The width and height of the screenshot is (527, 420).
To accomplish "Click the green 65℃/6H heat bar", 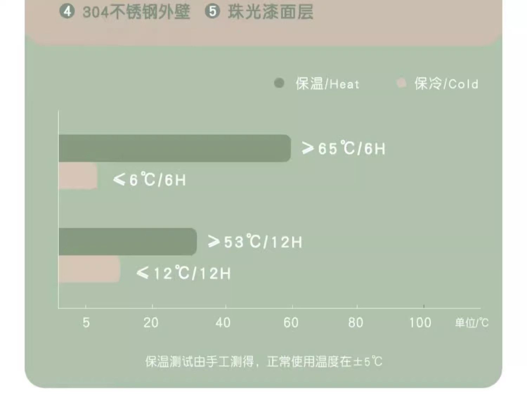I will click(175, 148).
